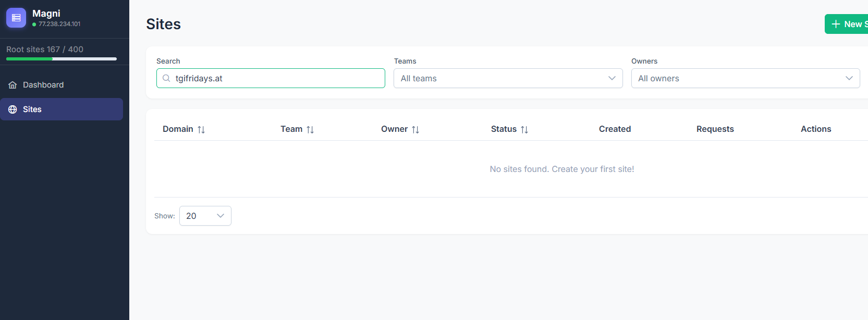Click the Magni server logo icon
This screenshot has width=868, height=320.
coord(16,18)
